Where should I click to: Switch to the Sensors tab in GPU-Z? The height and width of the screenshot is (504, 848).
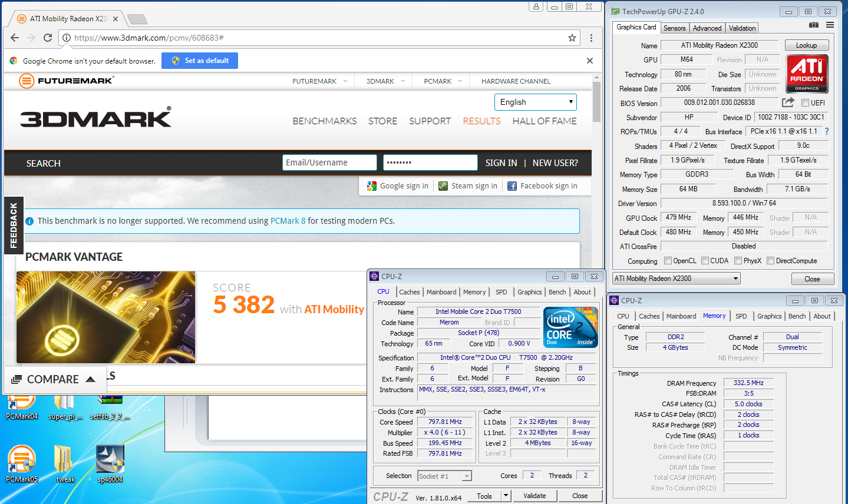click(x=674, y=28)
